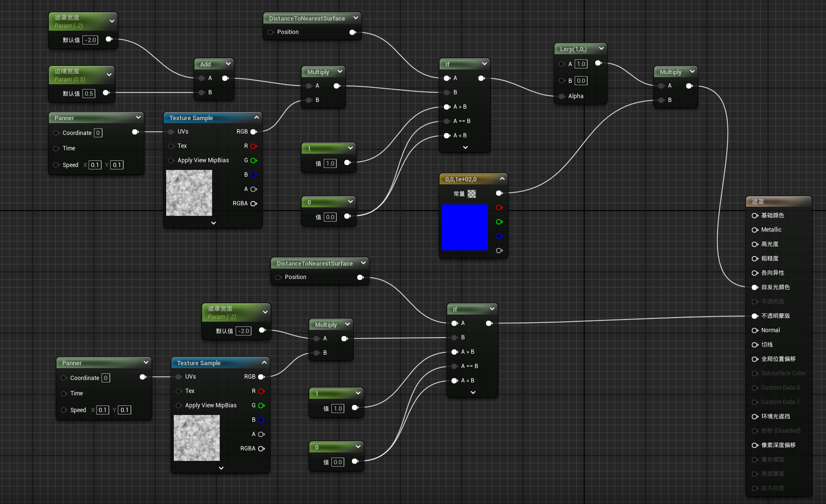The image size is (826, 504).
Task: Edit value 0.0 field on lower constant 0 node
Action: click(x=338, y=462)
